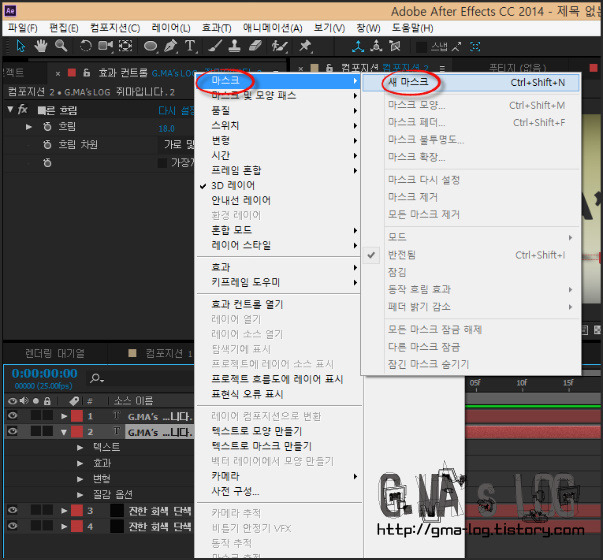Image resolution: width=603 pixels, height=560 pixels.
Task: Select the Pan Behind anchor point tool
Action: pyautogui.click(x=125, y=46)
